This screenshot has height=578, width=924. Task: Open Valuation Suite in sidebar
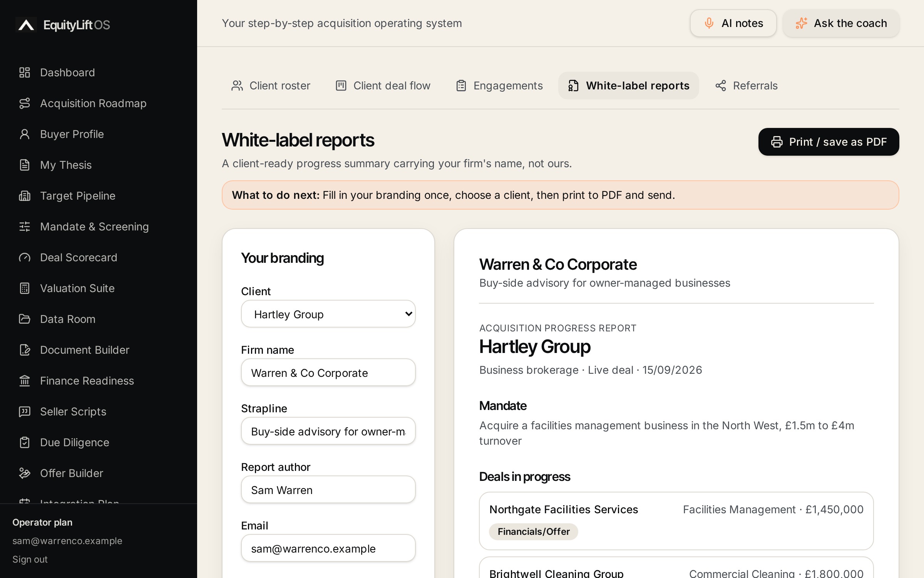coord(99,288)
